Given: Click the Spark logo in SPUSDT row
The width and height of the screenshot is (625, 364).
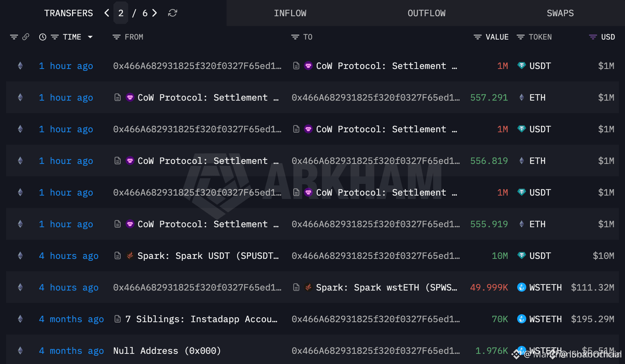Looking at the screenshot, I should (x=130, y=256).
